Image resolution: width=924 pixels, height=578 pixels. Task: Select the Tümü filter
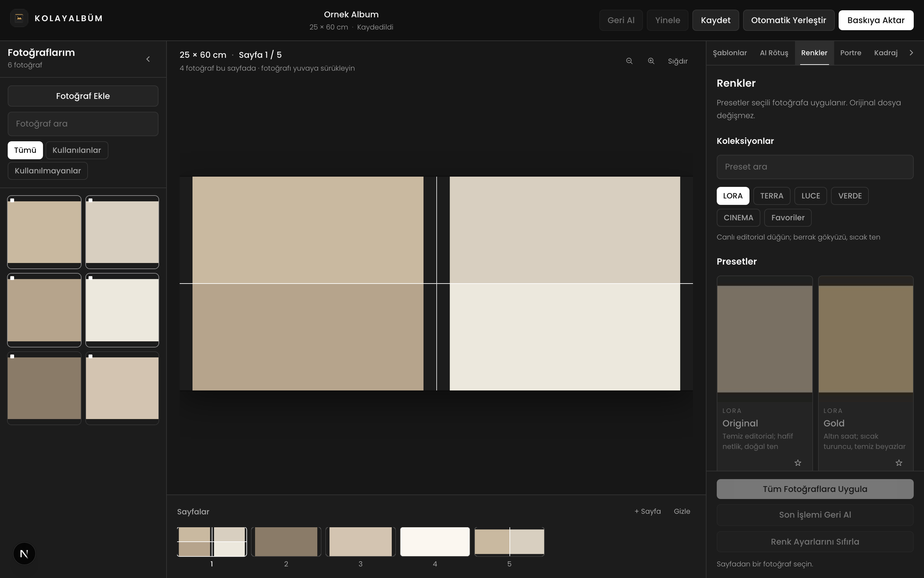pos(25,150)
